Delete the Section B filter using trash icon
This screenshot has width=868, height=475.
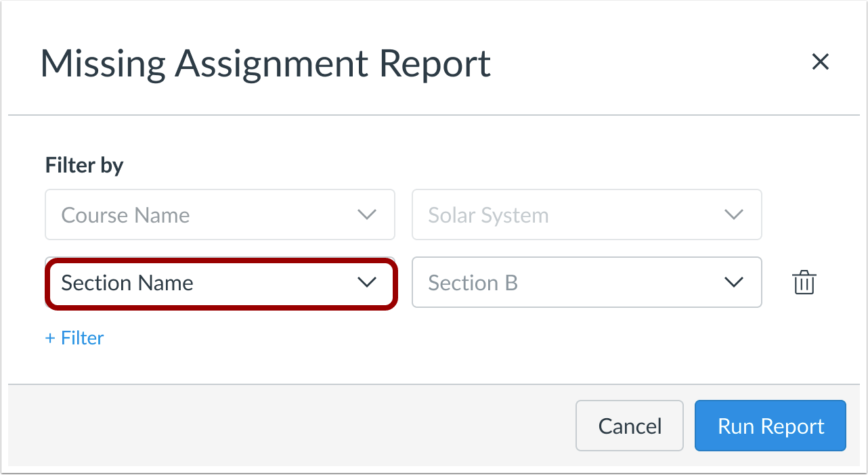point(804,283)
